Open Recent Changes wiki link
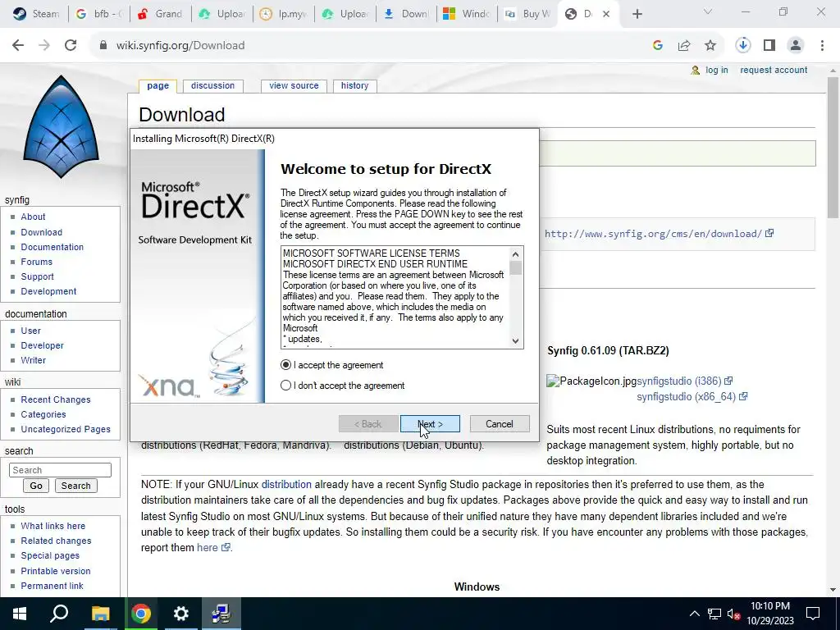The height and width of the screenshot is (630, 840). pos(56,399)
